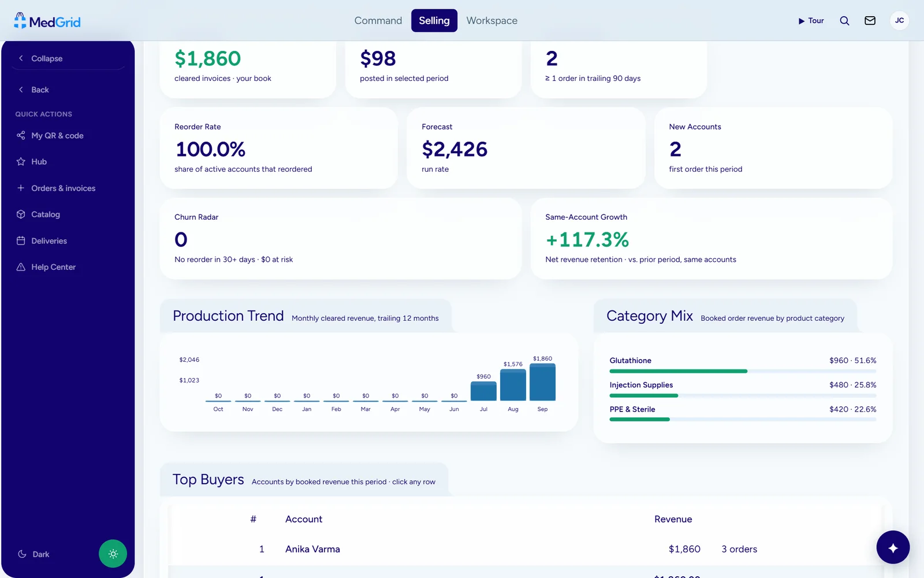Start the Tour

tap(811, 21)
